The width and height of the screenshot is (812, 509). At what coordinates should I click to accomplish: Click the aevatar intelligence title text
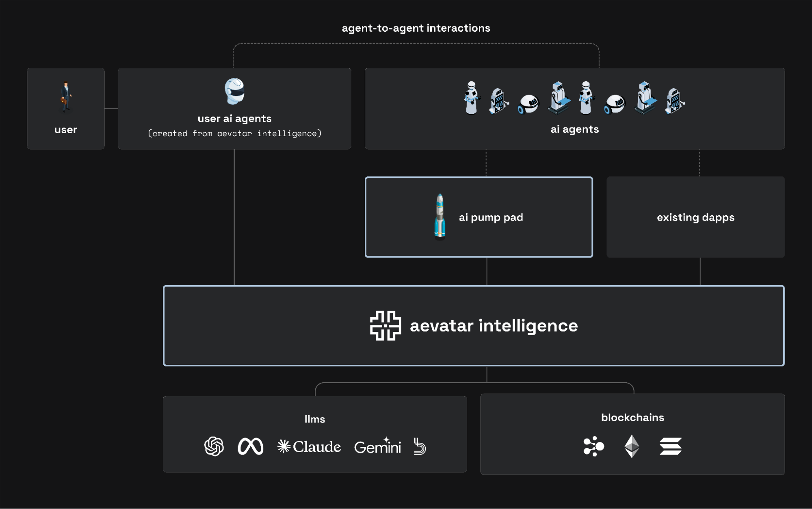(494, 325)
